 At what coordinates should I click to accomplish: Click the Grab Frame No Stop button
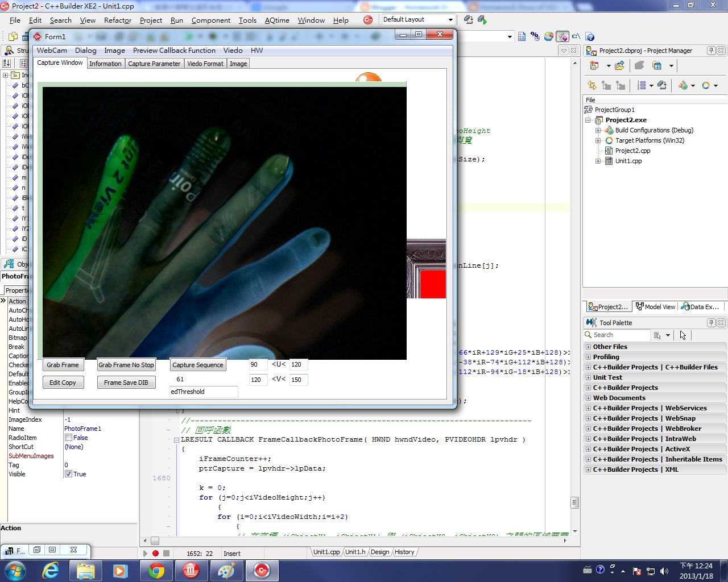(126, 365)
